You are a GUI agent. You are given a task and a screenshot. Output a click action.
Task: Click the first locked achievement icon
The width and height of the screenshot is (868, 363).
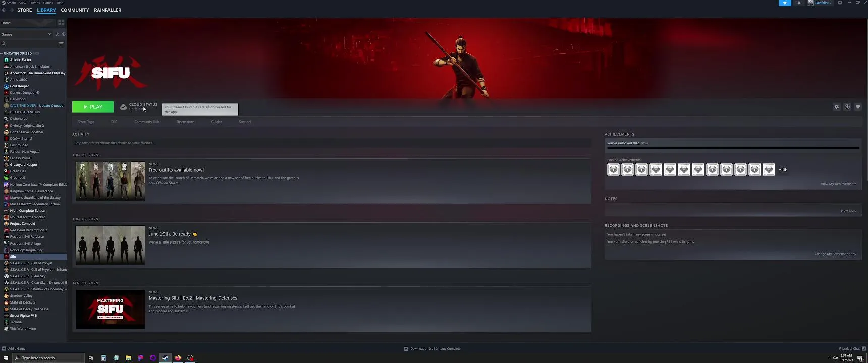tap(613, 170)
